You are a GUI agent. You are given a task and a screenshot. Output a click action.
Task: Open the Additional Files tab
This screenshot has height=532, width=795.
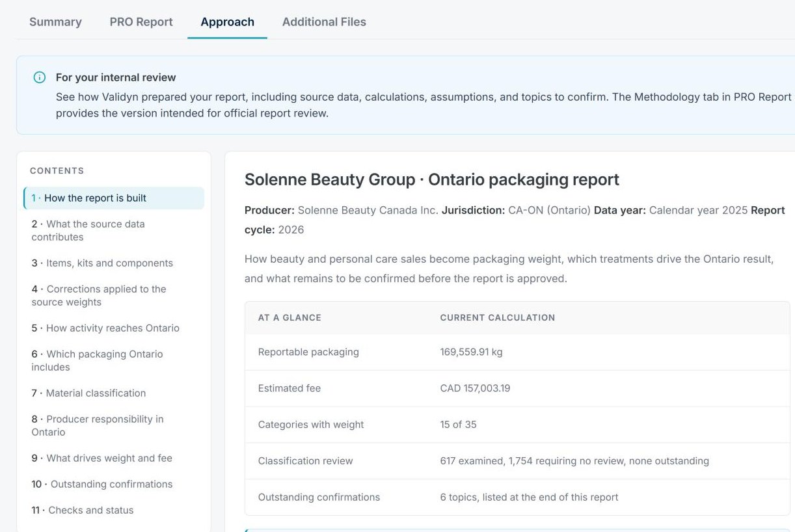click(x=324, y=21)
